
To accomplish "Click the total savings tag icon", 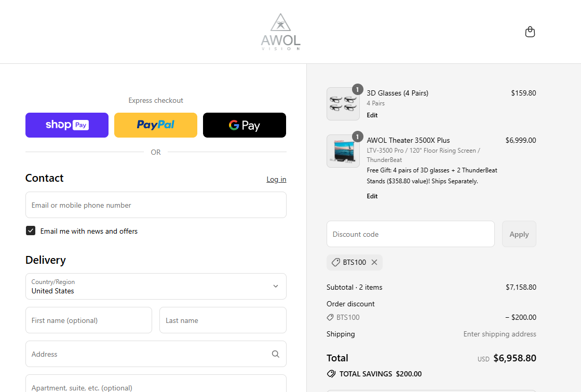I will [x=331, y=374].
